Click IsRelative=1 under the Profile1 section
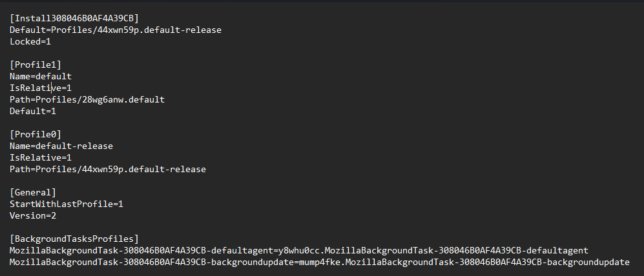 tap(40, 88)
